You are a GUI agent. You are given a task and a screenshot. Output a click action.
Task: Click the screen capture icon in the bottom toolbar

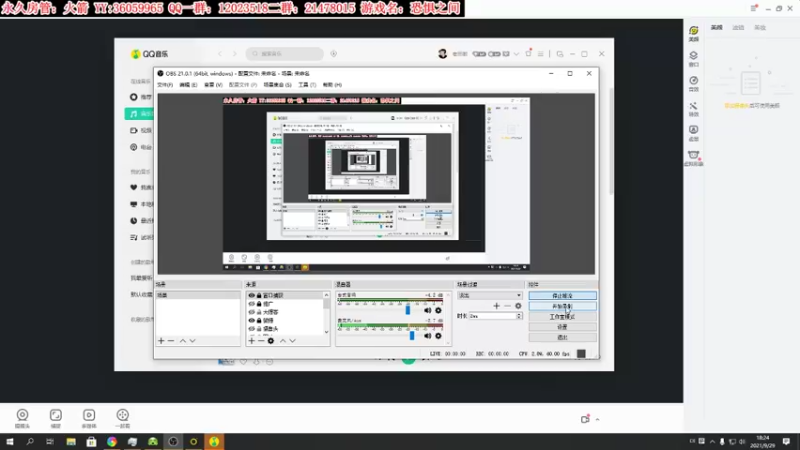pos(56,417)
